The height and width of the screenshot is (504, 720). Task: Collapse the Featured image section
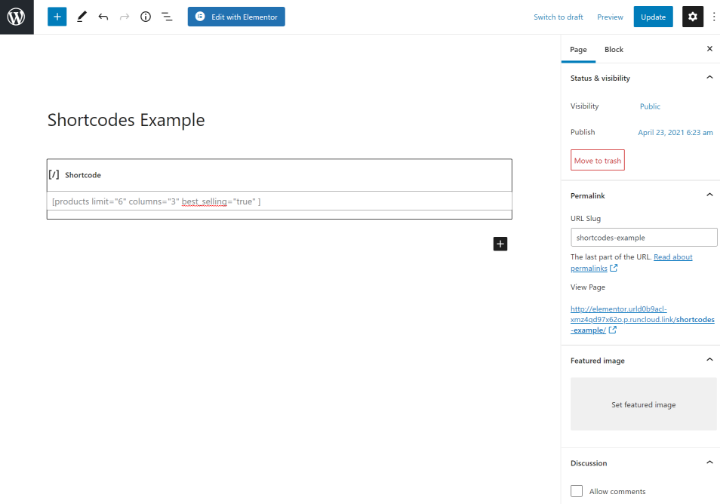pos(709,360)
